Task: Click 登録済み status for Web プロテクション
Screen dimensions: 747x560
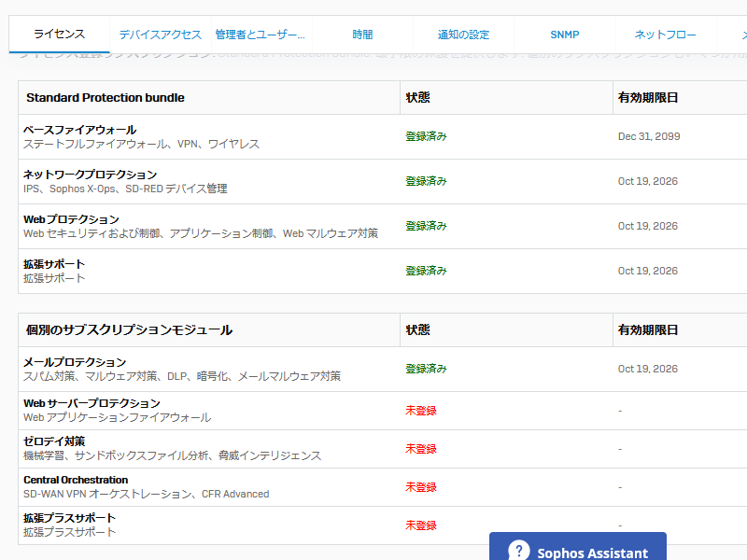Action: tap(426, 226)
